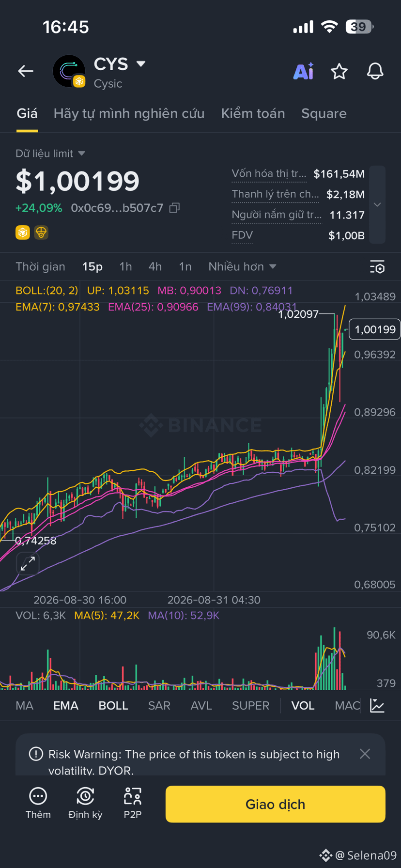This screenshot has height=868, width=401.
Task: Tap the MA(5): 47,2K volume legend
Action: [x=107, y=616]
